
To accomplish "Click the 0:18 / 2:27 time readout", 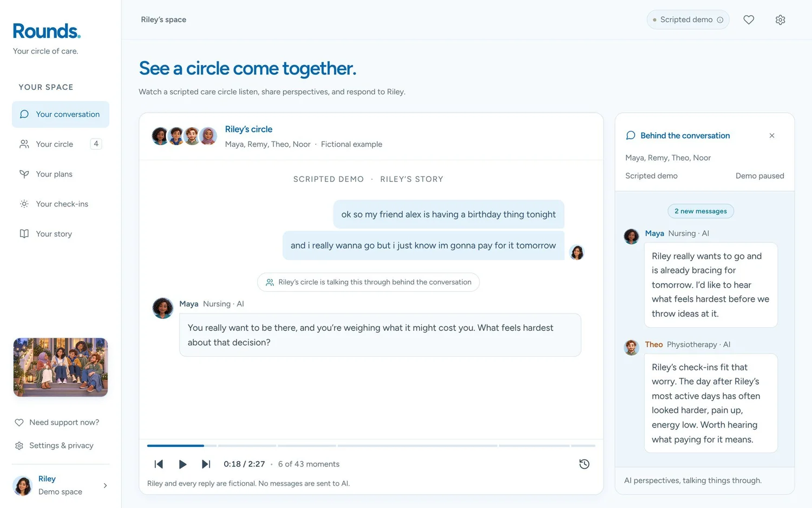I will point(244,464).
